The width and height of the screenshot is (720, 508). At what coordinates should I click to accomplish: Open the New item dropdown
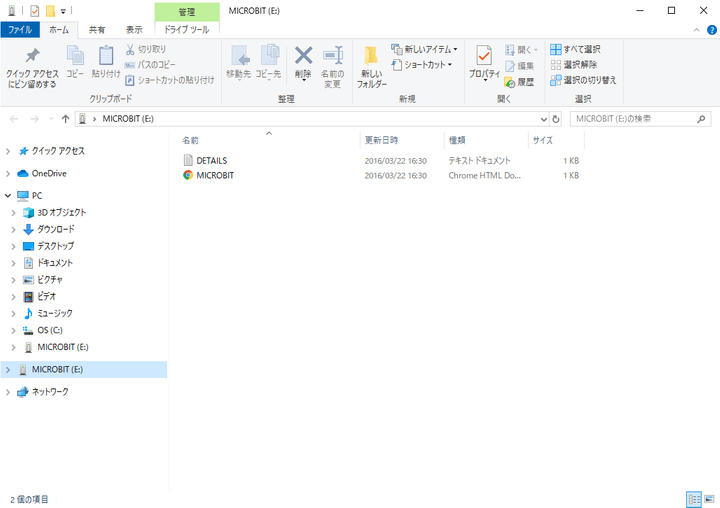pyautogui.click(x=424, y=49)
